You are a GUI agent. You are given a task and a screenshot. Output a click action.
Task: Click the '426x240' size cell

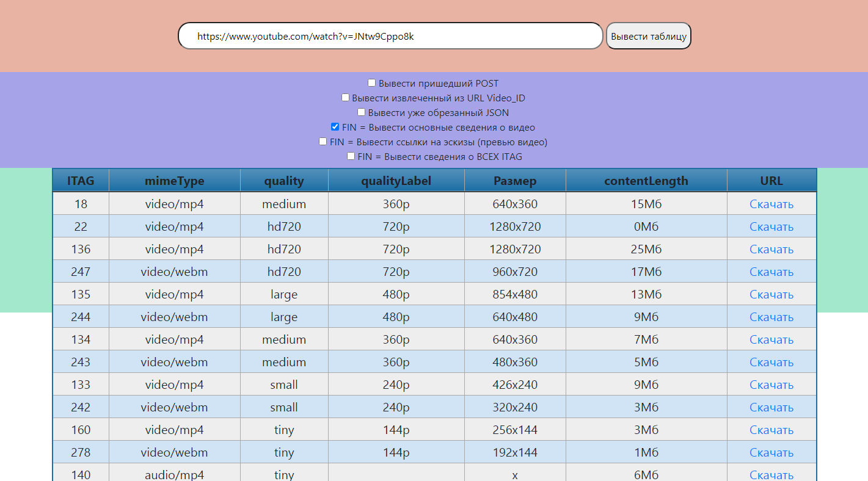(x=515, y=385)
